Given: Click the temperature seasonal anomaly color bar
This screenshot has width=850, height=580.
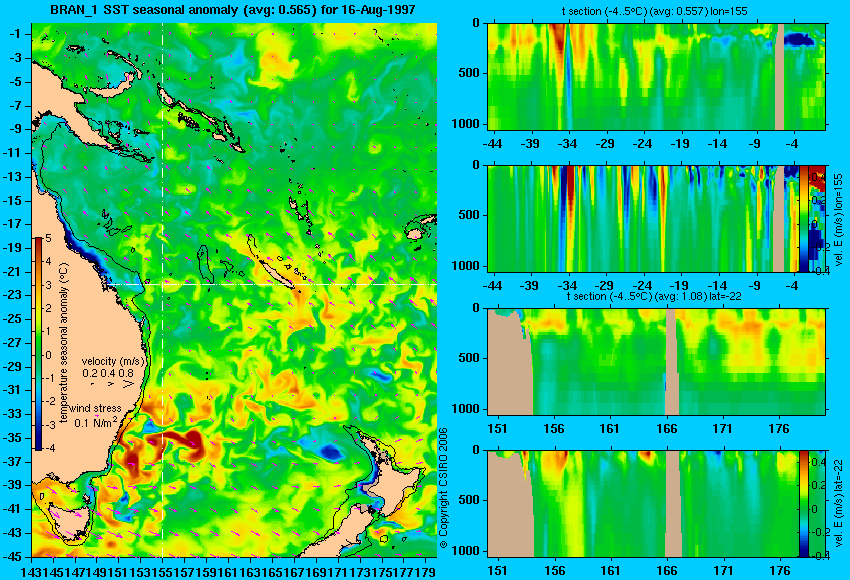Looking at the screenshot, I should click(38, 344).
